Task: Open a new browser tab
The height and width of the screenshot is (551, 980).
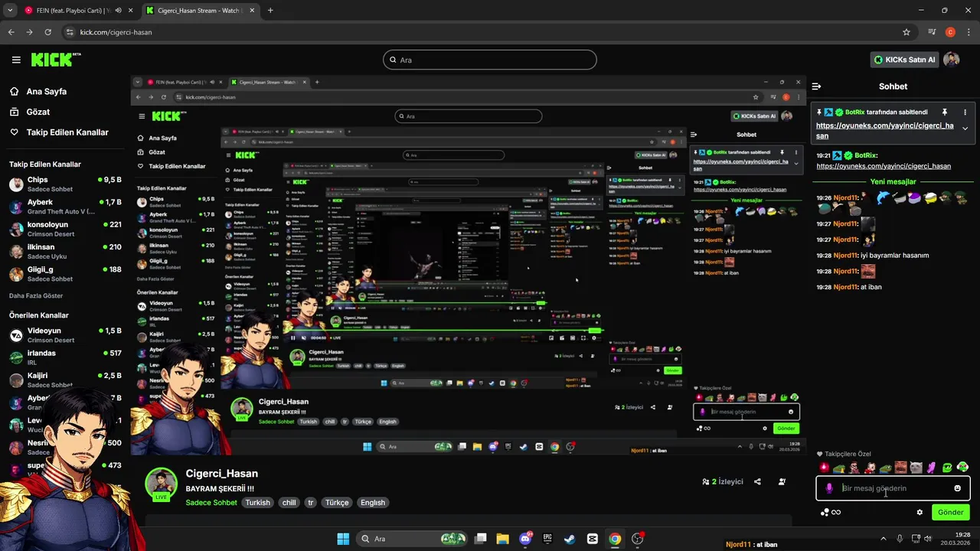Action: click(270, 11)
